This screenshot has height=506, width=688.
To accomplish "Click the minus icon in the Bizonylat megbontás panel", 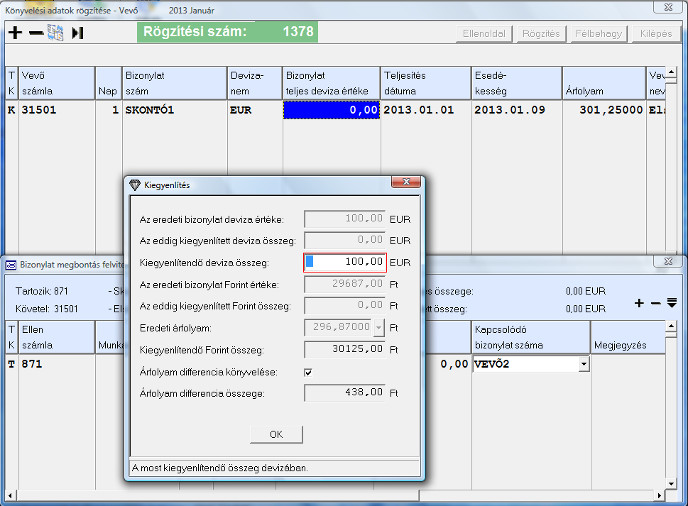I will [655, 302].
